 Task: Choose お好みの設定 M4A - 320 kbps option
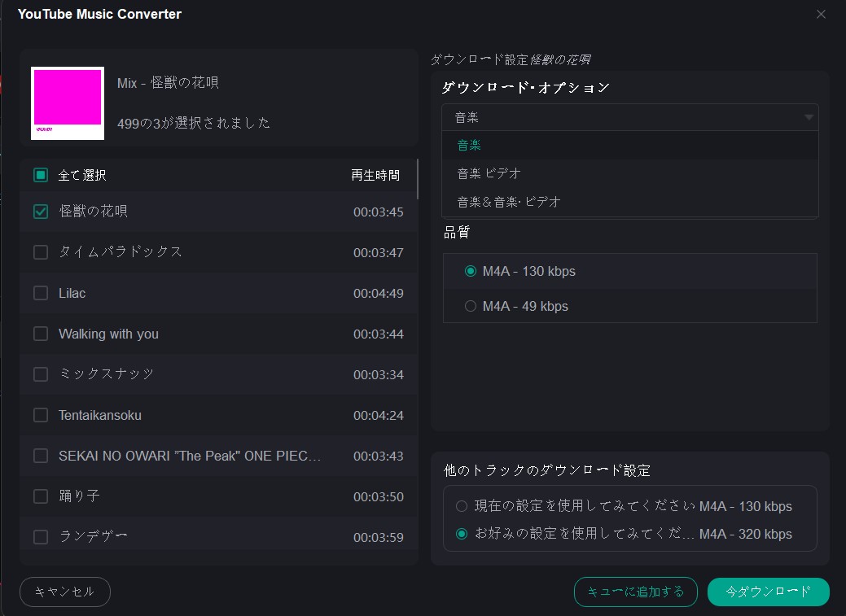click(462, 534)
